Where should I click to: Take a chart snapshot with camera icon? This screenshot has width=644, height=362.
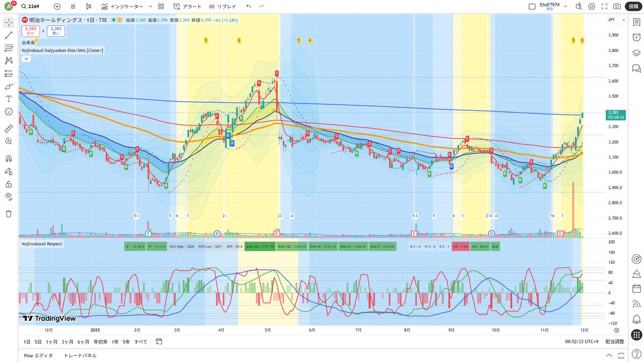tap(617, 6)
